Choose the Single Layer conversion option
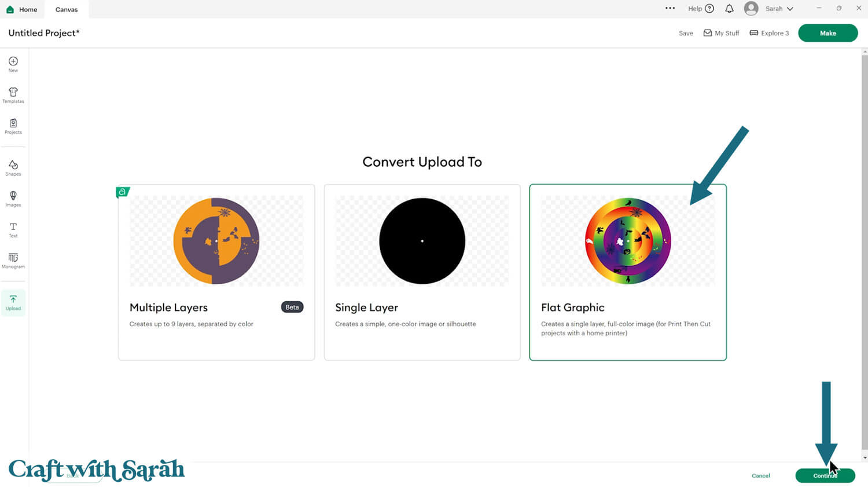This screenshot has height=487, width=868. point(422,272)
